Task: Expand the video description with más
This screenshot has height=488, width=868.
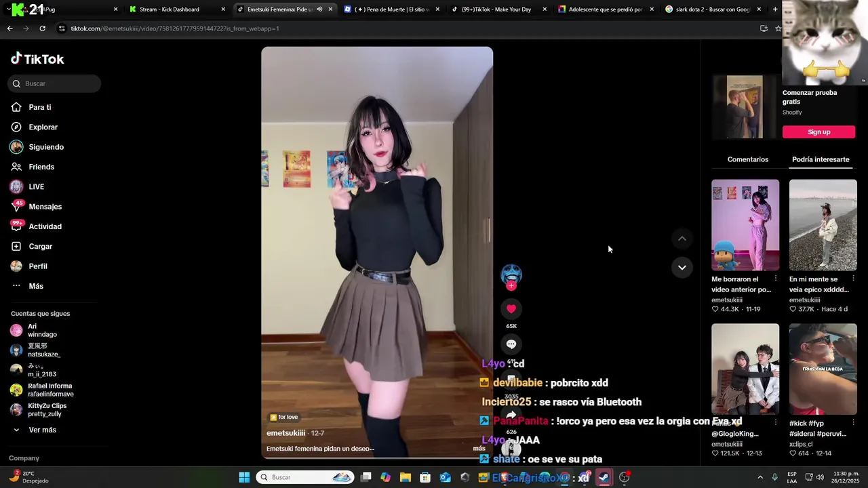Action: pos(479,449)
